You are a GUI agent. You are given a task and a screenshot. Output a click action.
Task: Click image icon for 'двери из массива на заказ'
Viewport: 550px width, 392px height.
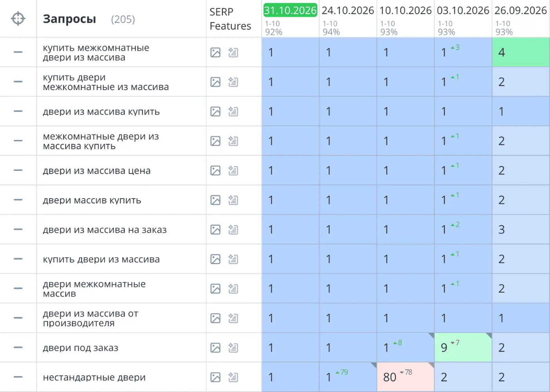click(x=215, y=229)
